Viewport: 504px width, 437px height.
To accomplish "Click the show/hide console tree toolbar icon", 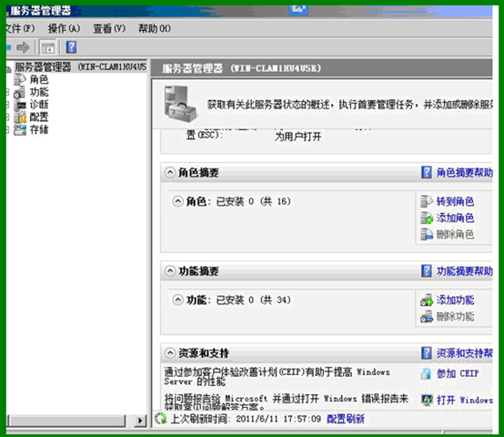I will coord(48,48).
